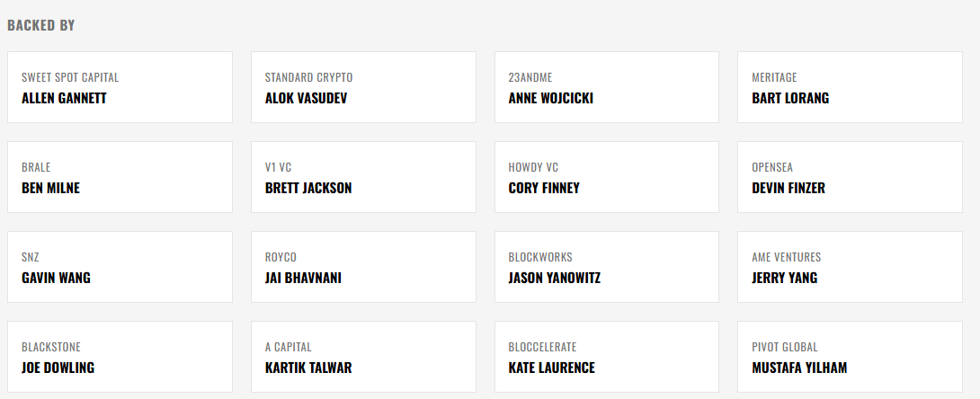This screenshot has height=399, width=980.
Task: Select Jason Yanowitz's backer card
Action: tap(606, 267)
